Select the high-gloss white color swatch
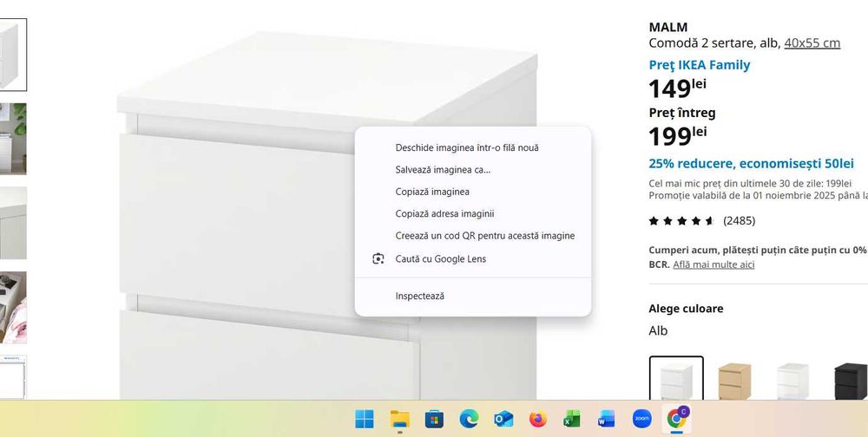The width and height of the screenshot is (868, 437). [x=792, y=381]
